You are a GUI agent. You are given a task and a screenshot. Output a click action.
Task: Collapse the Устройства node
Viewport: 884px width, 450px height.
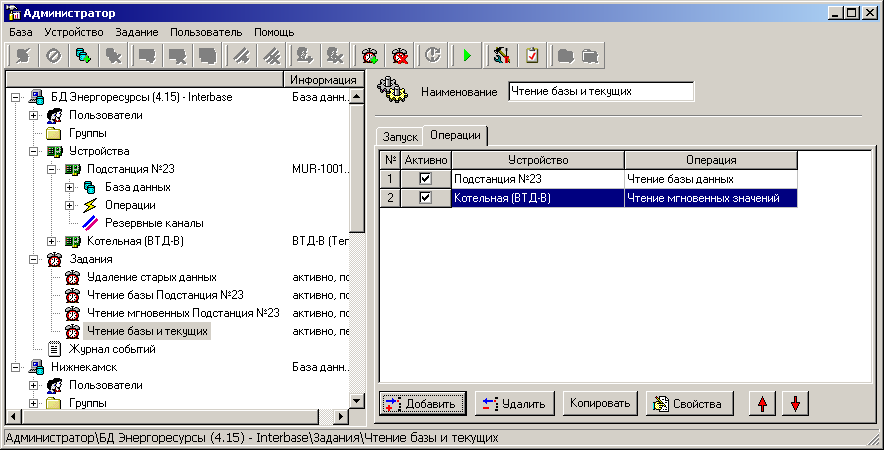(x=34, y=151)
